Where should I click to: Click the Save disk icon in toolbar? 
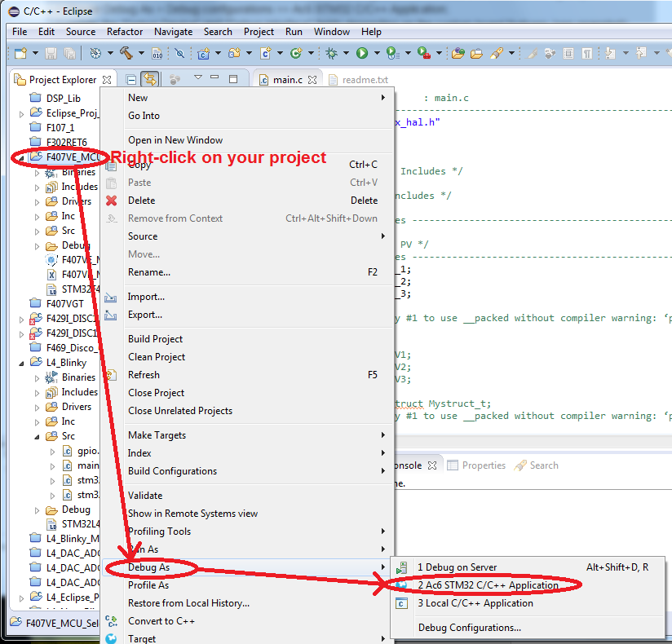tap(51, 53)
